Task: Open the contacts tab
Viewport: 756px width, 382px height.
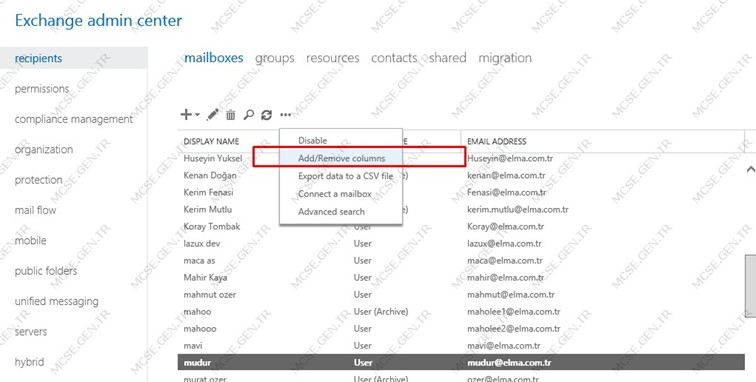Action: pyautogui.click(x=394, y=58)
